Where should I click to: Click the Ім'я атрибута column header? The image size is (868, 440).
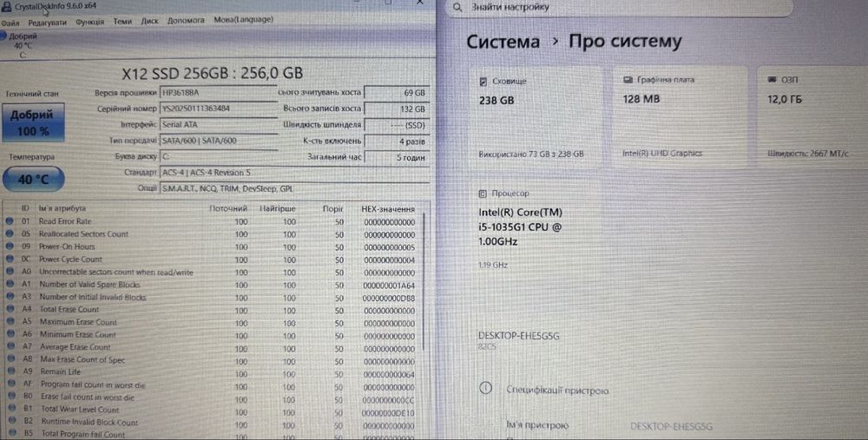[x=62, y=208]
